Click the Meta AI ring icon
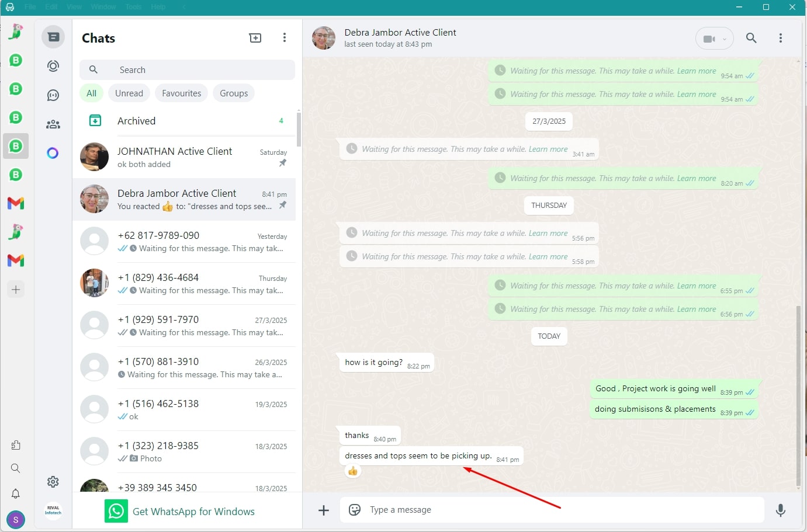This screenshot has height=532, width=807. [x=53, y=153]
